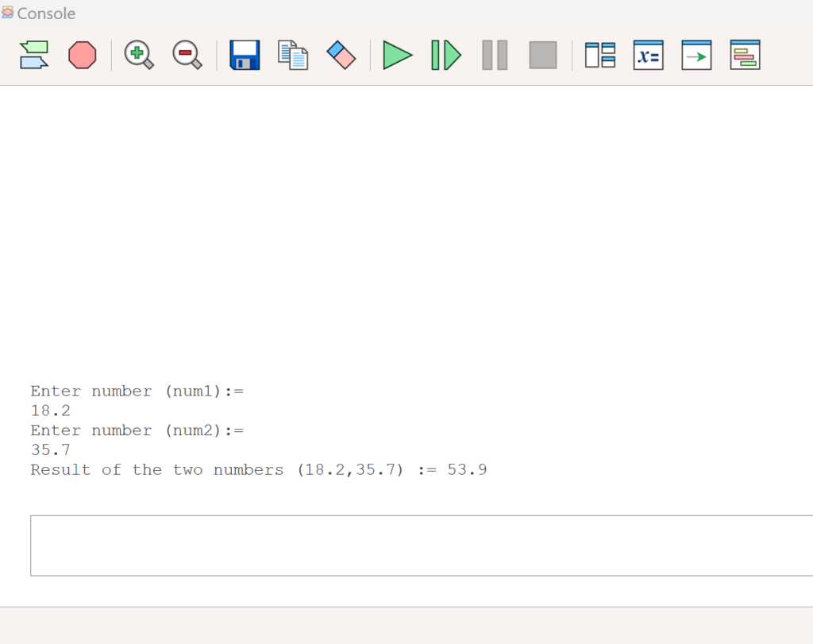The width and height of the screenshot is (813, 644).
Task: Save console output with the floppy disk icon
Action: pos(245,56)
